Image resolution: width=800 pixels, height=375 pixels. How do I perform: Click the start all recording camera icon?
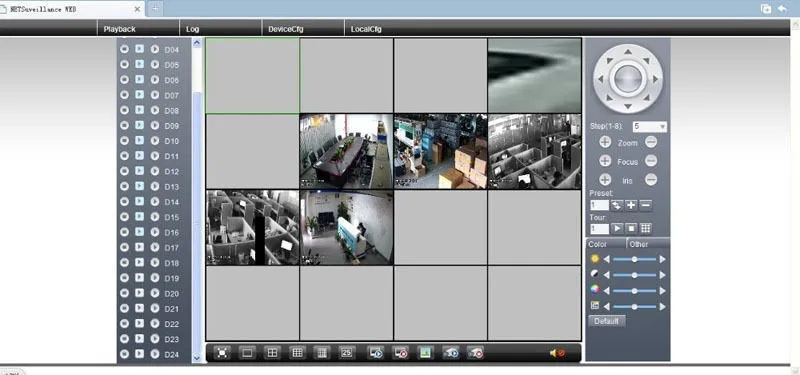[451, 353]
